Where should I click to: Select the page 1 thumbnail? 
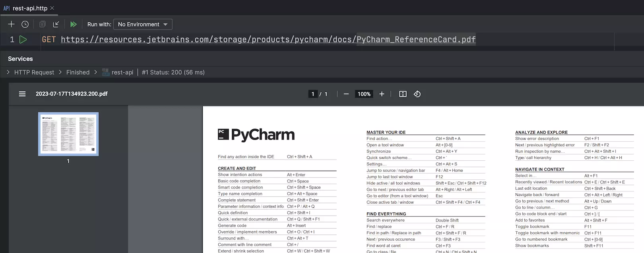coord(68,134)
